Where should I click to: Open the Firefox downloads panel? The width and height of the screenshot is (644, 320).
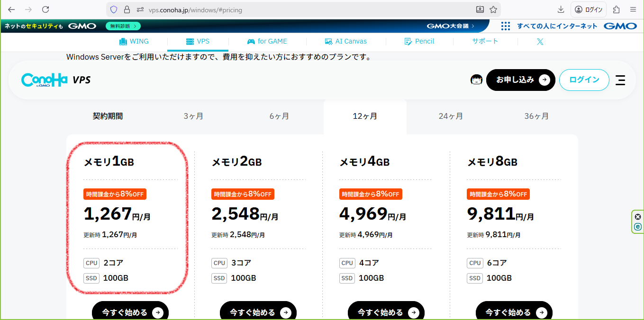click(561, 9)
